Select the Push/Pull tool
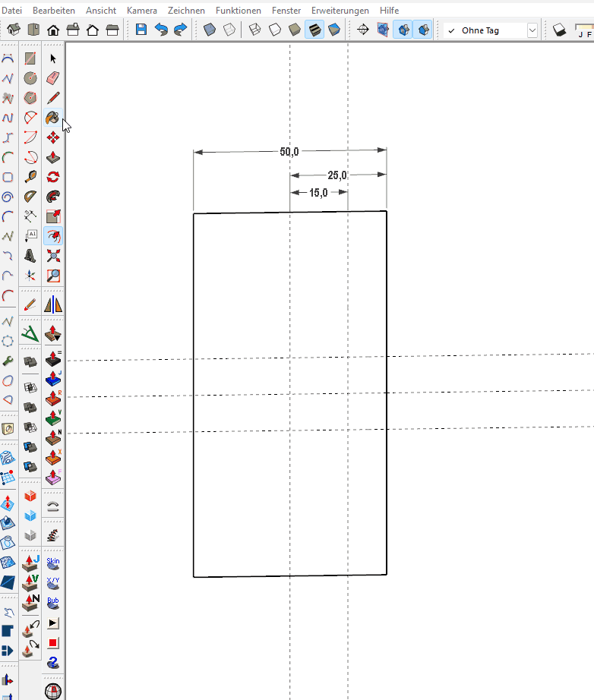The height and width of the screenshot is (700, 594). pos(53,157)
